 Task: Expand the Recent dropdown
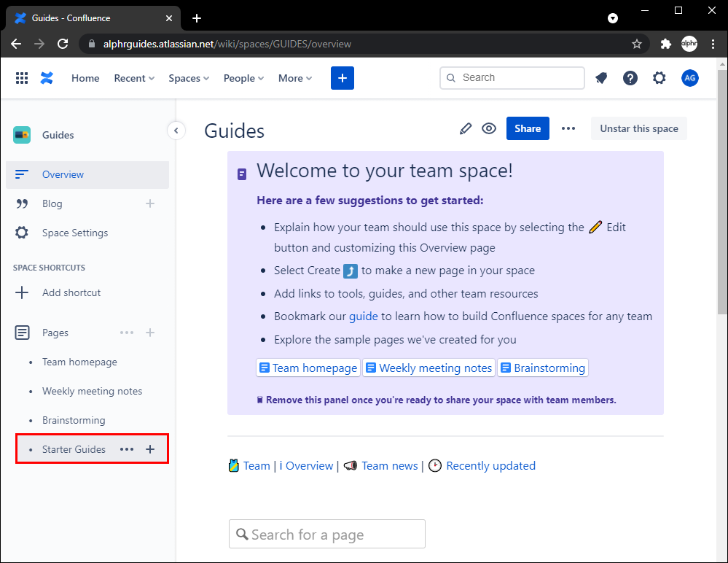pyautogui.click(x=134, y=78)
